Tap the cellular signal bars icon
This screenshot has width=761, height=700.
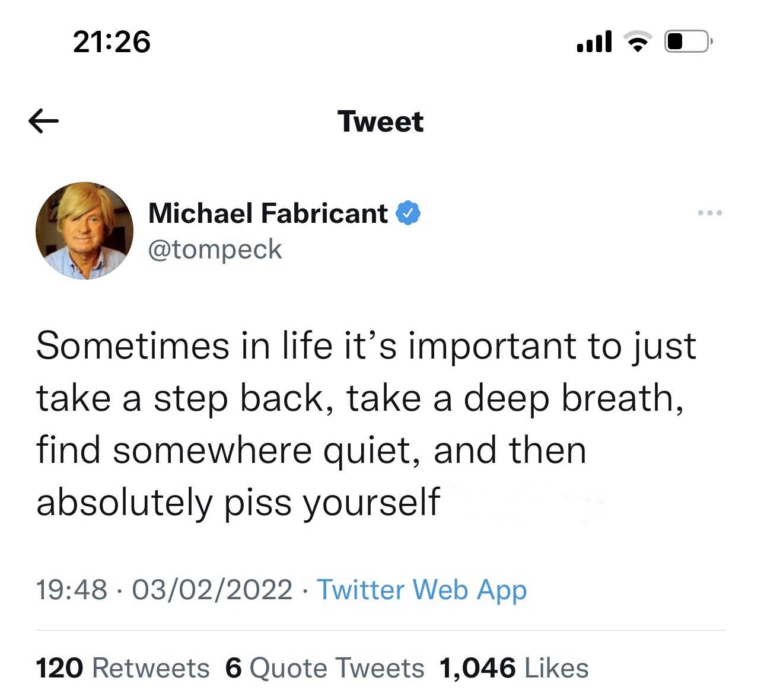(594, 41)
